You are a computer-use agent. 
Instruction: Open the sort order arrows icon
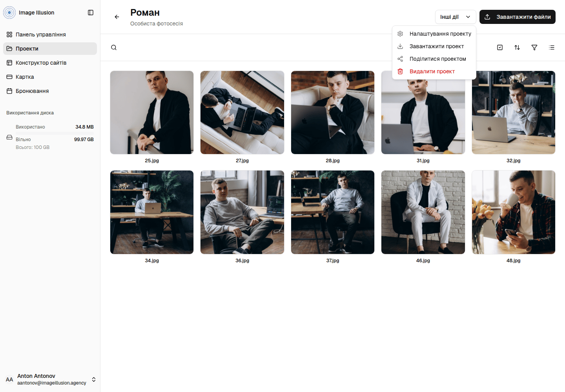(517, 47)
